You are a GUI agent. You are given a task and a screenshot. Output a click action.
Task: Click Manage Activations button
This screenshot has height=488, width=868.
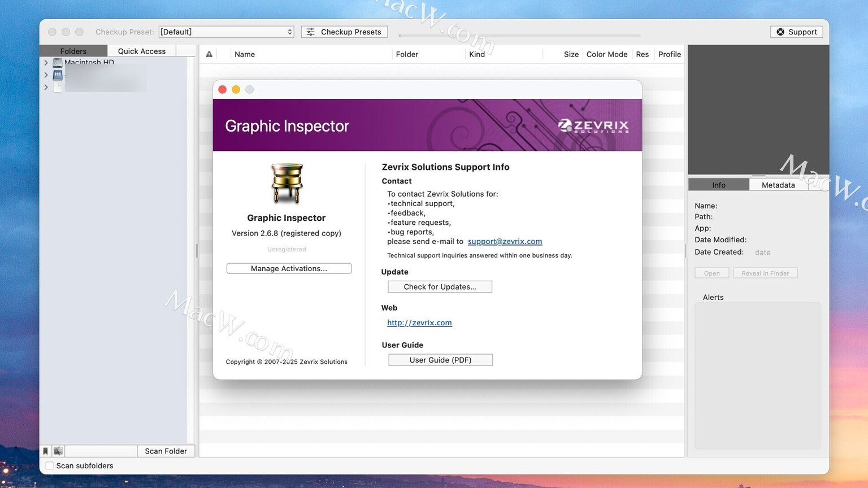point(289,268)
